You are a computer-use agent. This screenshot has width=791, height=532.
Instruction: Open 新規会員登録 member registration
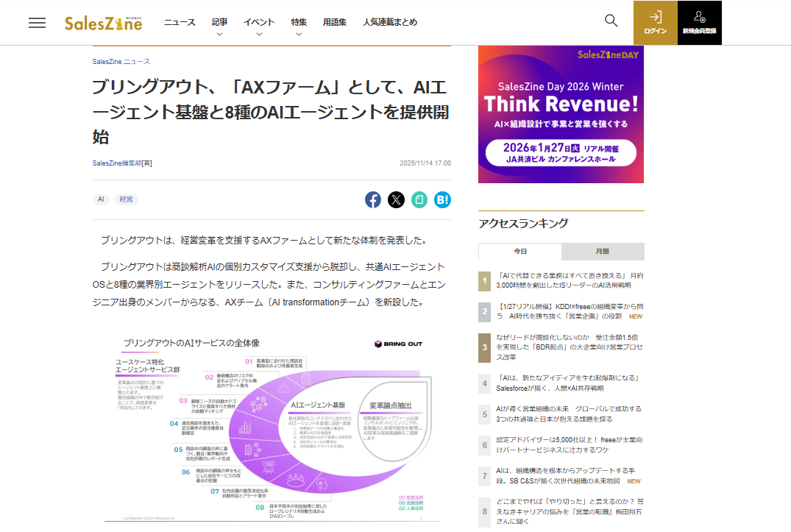(699, 23)
